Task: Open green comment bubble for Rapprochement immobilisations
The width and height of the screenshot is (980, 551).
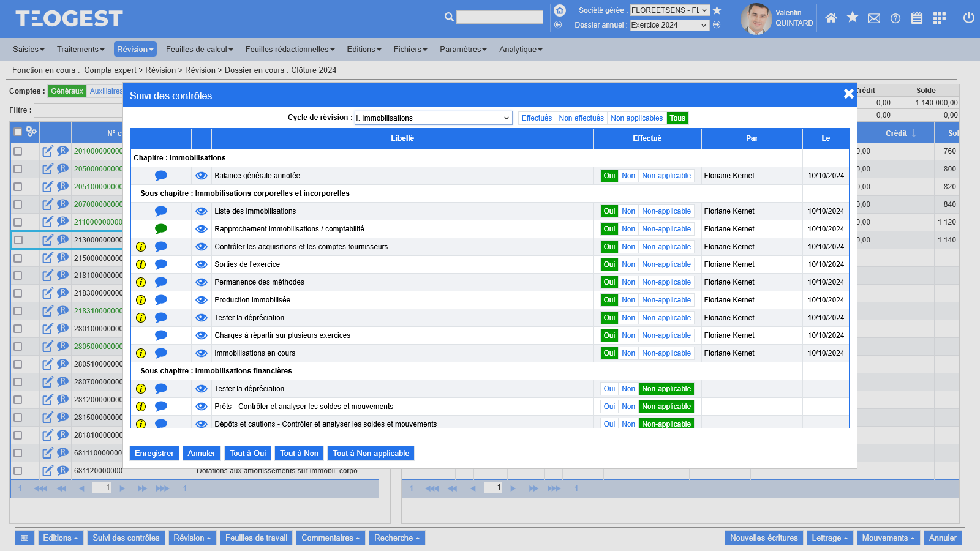Action: [x=161, y=229]
